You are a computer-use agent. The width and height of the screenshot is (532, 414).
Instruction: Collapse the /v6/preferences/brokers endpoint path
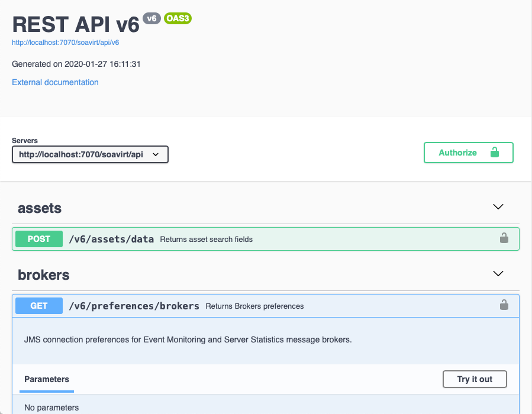(x=134, y=306)
